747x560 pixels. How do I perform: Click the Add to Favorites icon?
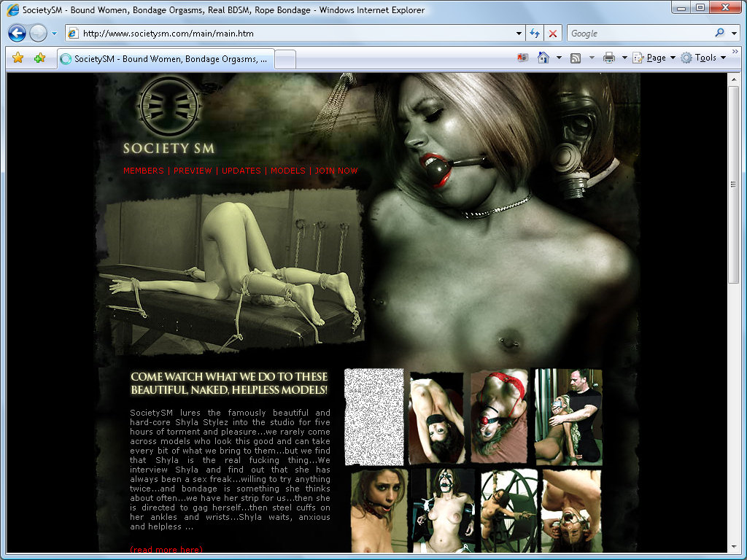[39, 58]
